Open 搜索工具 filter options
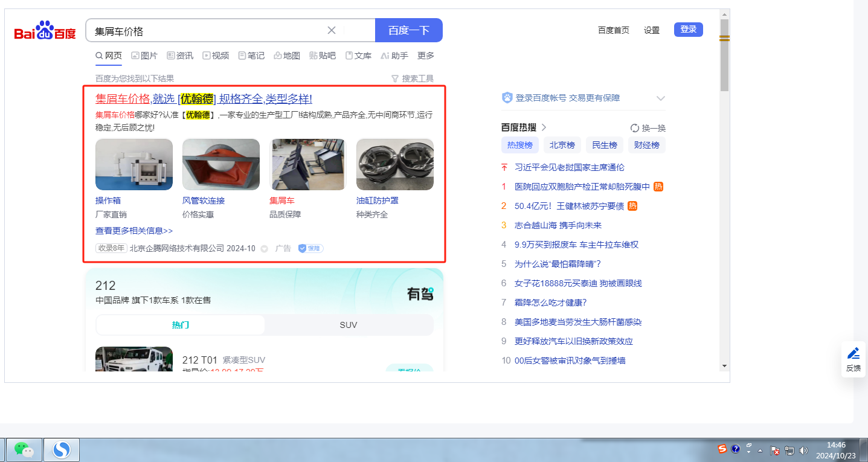 (413, 79)
